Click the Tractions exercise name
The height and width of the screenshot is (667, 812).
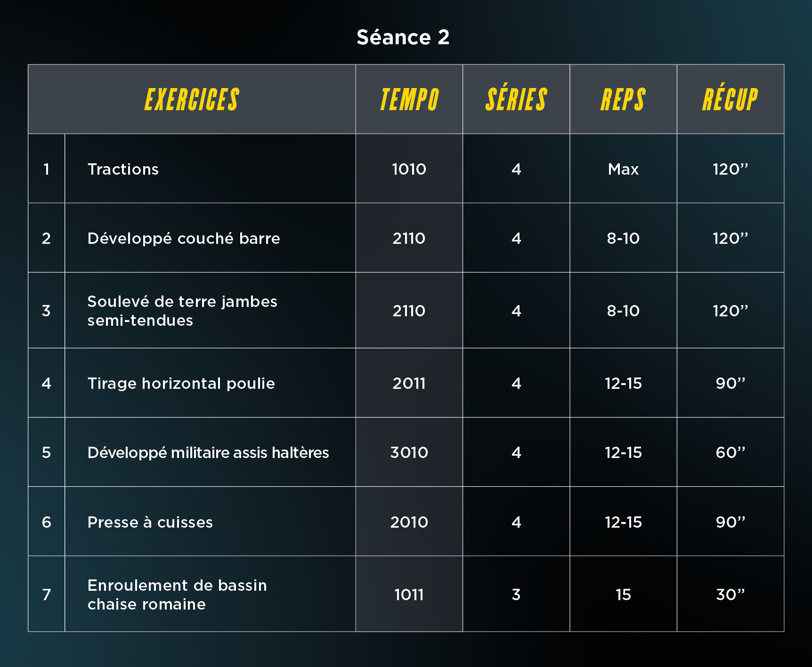(x=123, y=169)
